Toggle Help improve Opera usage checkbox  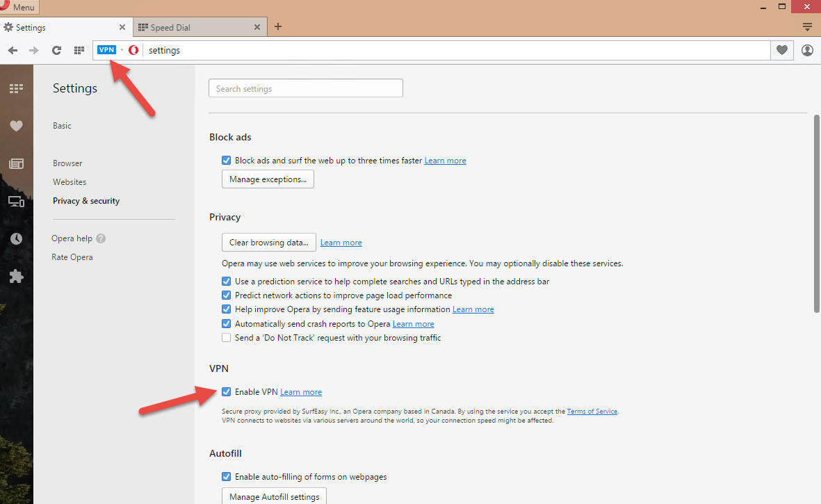[x=226, y=309]
